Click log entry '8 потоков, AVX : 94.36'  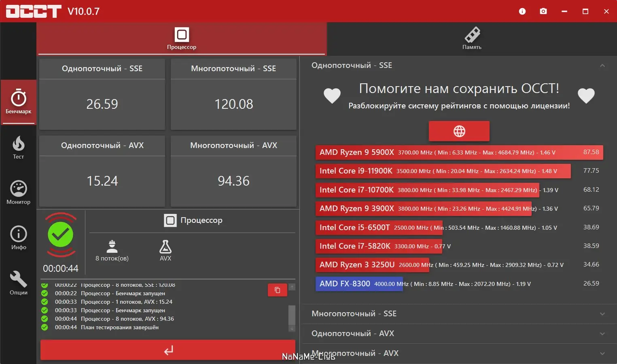pos(127,319)
